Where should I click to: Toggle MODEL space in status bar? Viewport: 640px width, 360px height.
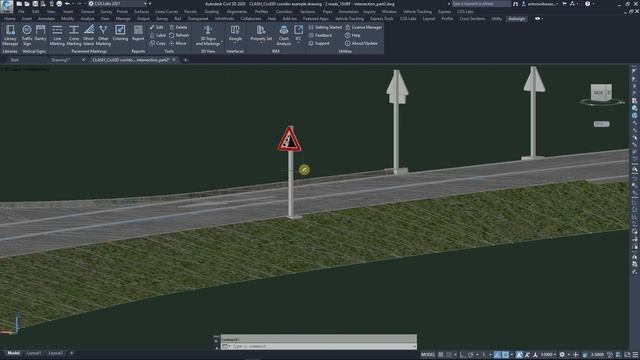point(428,355)
